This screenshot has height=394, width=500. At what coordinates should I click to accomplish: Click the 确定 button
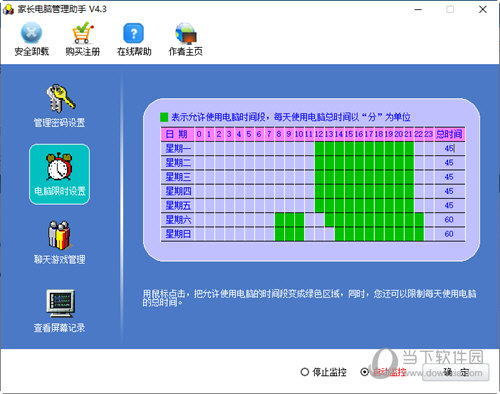coord(456,372)
